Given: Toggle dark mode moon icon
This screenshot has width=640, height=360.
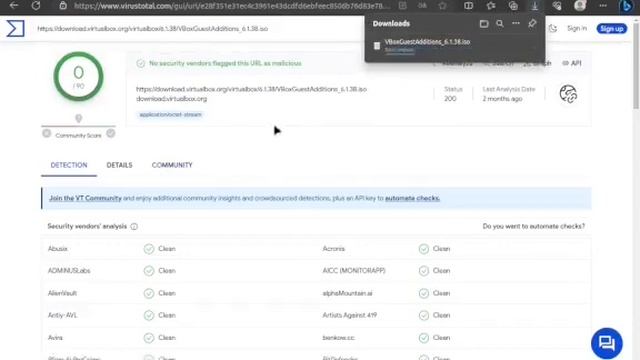Looking at the screenshot, I should pyautogui.click(x=553, y=29).
